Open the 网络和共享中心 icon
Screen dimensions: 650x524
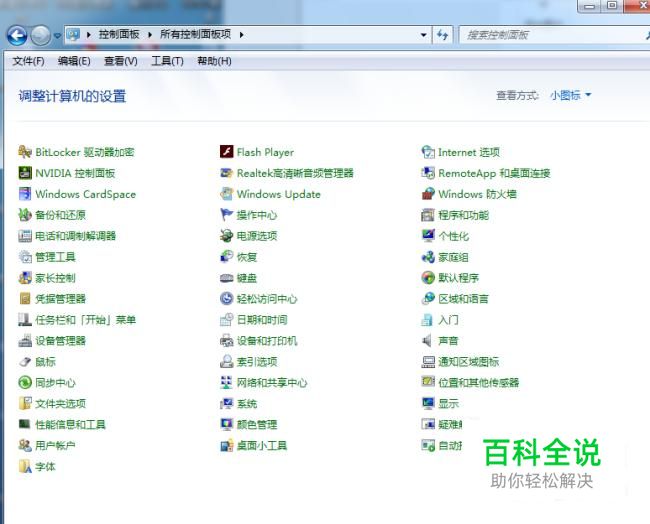pyautogui.click(x=226, y=382)
